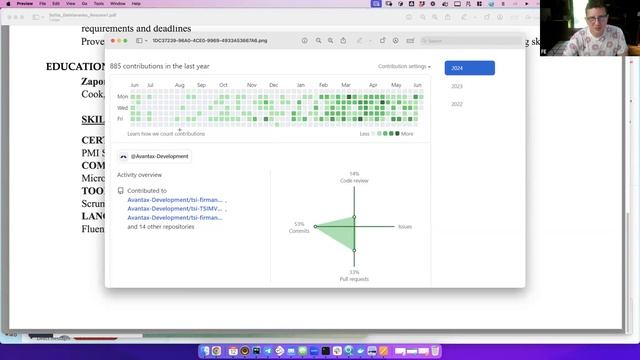This screenshot has width=640, height=360.
Task: Focus the Search field in PNG window
Action: pos(471,41)
